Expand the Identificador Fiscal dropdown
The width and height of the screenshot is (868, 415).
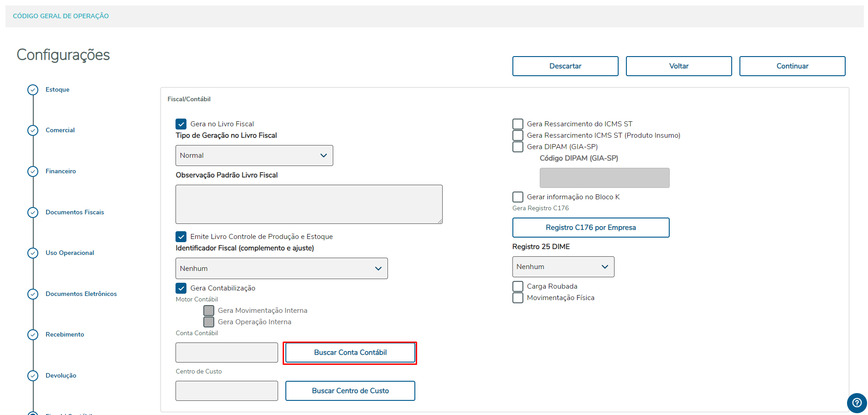coord(281,269)
